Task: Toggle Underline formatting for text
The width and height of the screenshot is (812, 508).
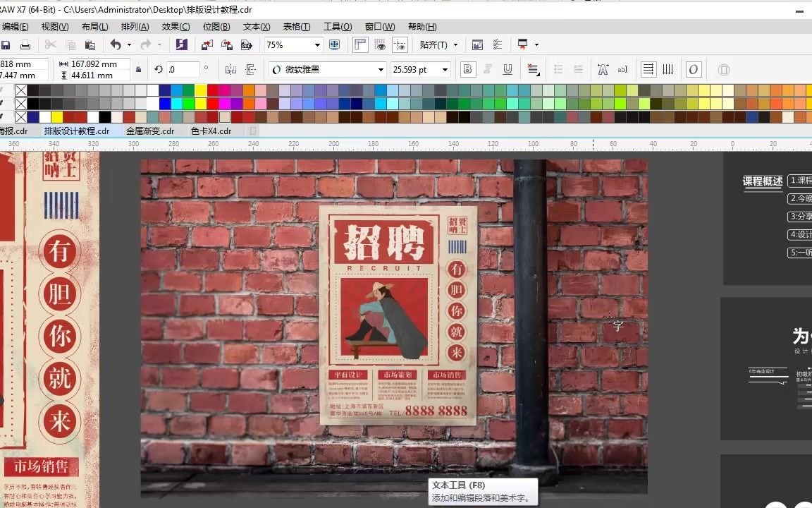Action: pos(508,68)
